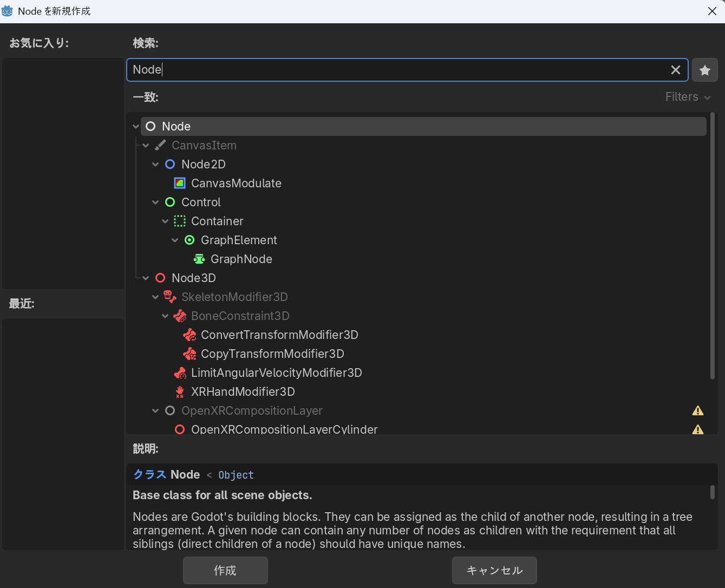
Task: Close the Node creation dialog window
Action: (x=712, y=11)
